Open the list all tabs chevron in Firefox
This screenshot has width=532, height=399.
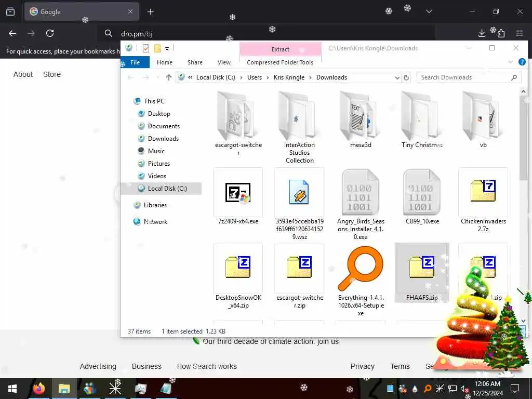click(429, 11)
